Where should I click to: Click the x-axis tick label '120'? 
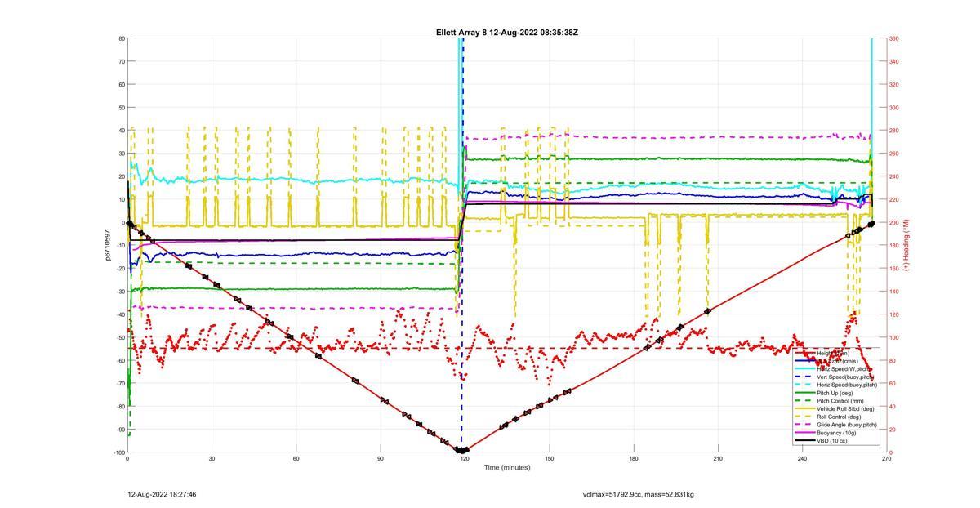(x=464, y=459)
